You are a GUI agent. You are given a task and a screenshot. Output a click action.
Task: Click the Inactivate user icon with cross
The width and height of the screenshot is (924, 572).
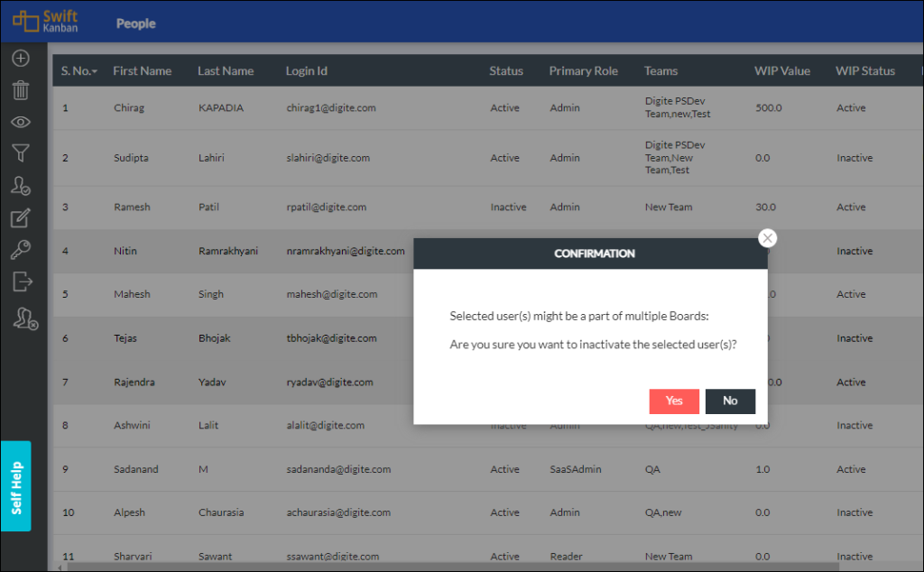pos(25,318)
